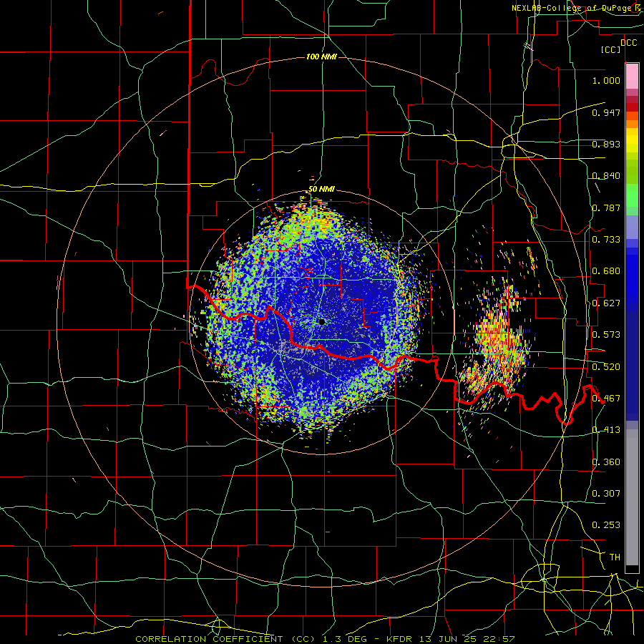Pick the gray low-value color bar band
The image size is (644, 644).
click(632, 497)
